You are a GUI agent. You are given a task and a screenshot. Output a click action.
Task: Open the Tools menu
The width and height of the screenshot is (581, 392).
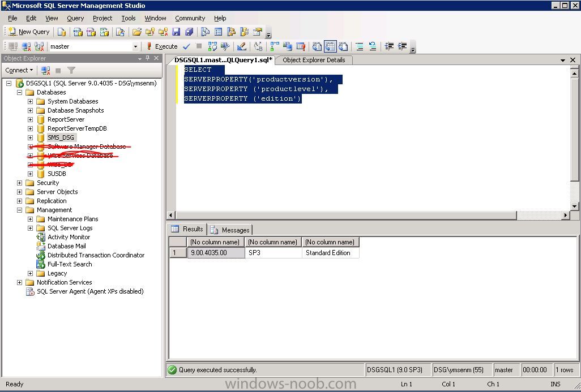coord(128,18)
